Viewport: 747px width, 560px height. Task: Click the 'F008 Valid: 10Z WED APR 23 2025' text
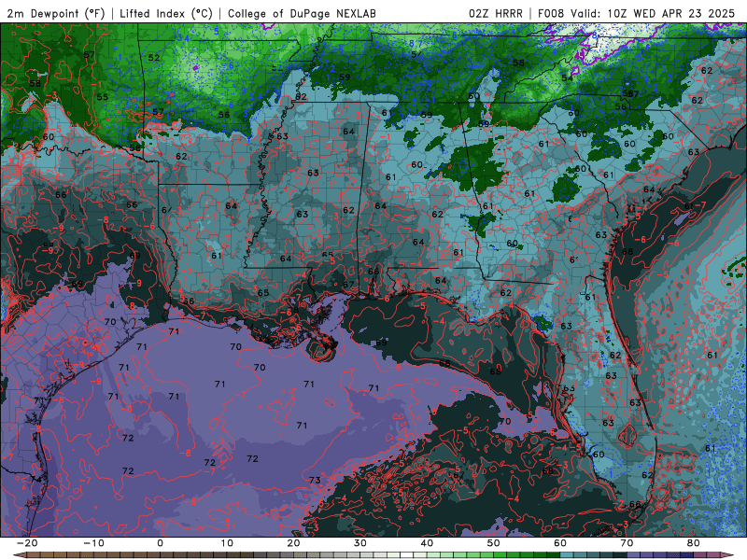coord(637,13)
